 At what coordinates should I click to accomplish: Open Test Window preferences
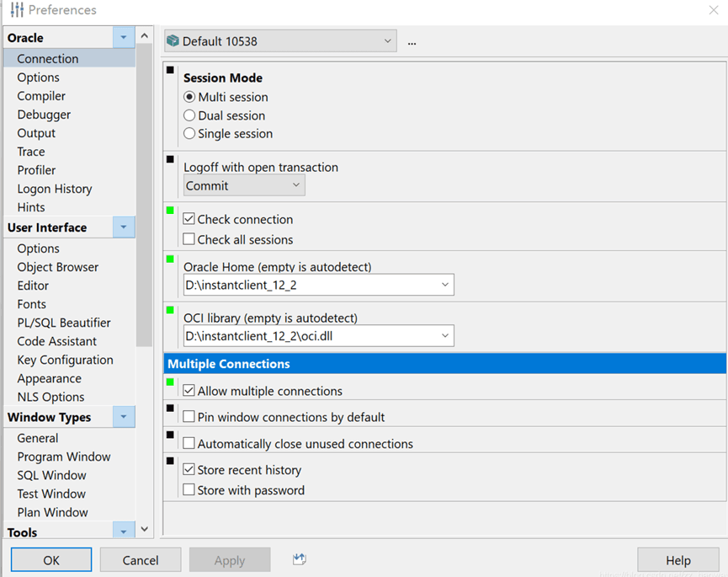51,494
